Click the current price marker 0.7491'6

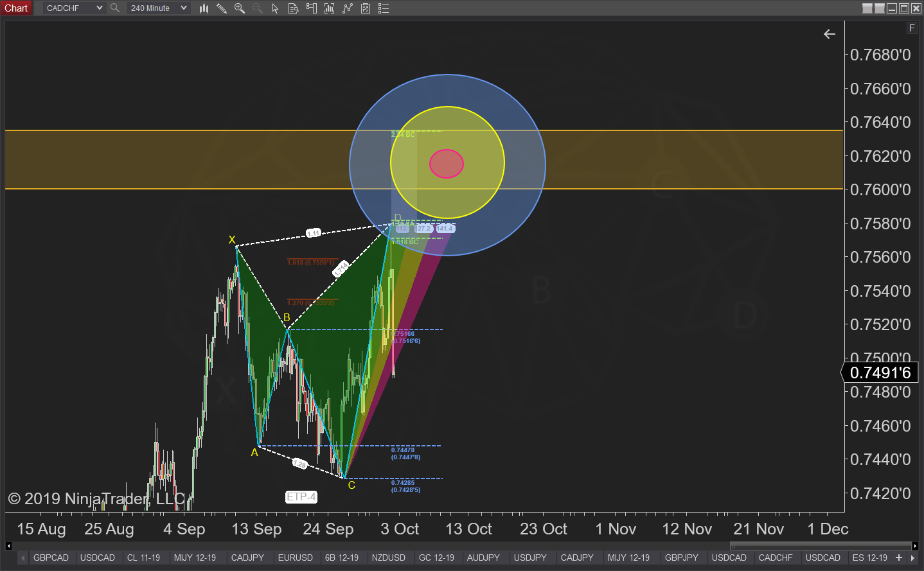pos(880,373)
